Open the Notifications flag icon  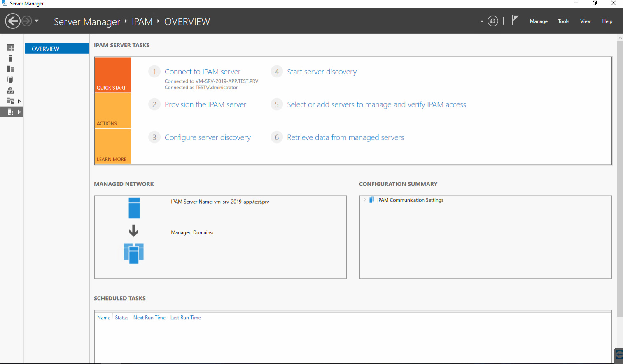pos(515,20)
